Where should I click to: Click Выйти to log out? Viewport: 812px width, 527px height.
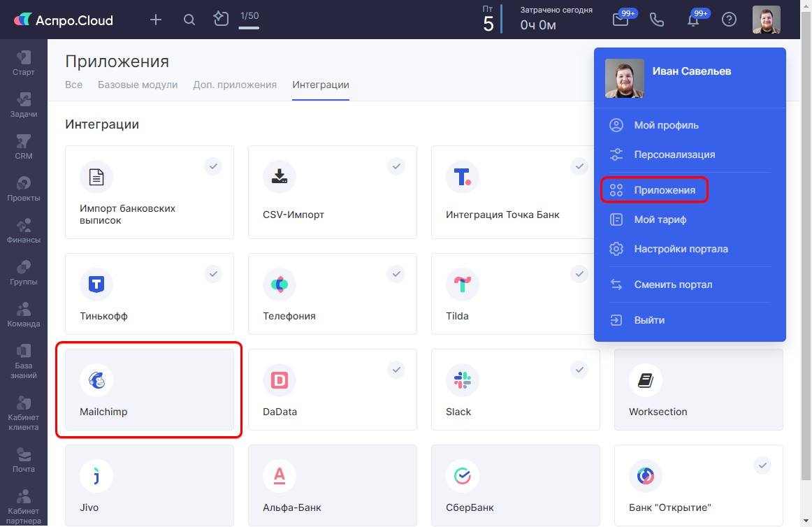pyautogui.click(x=649, y=320)
